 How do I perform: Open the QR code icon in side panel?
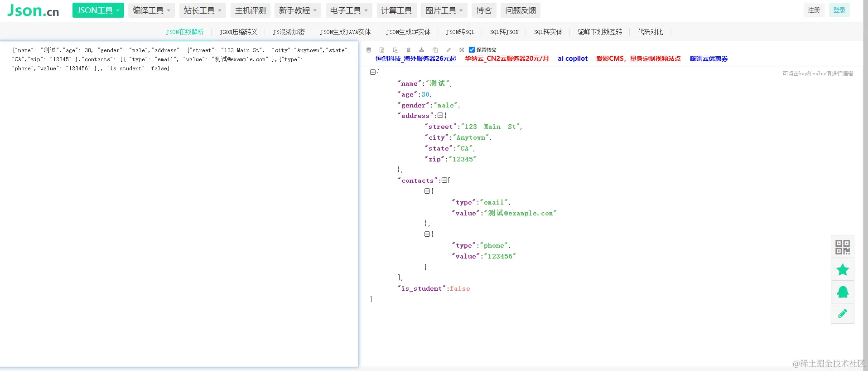pyautogui.click(x=843, y=247)
